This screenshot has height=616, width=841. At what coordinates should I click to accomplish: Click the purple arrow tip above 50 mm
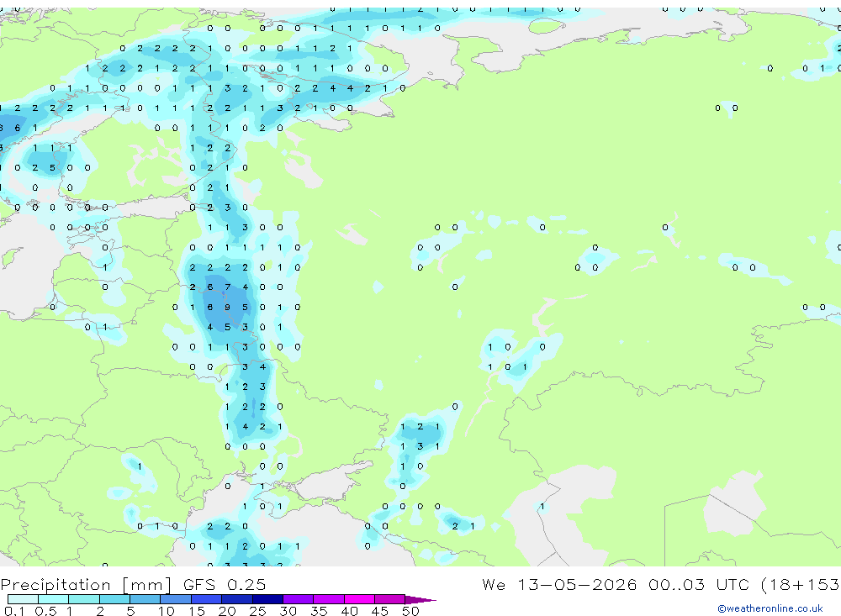coord(420,600)
